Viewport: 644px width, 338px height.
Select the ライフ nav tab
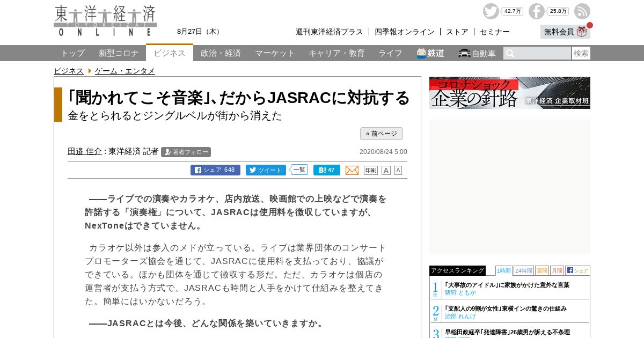click(390, 53)
